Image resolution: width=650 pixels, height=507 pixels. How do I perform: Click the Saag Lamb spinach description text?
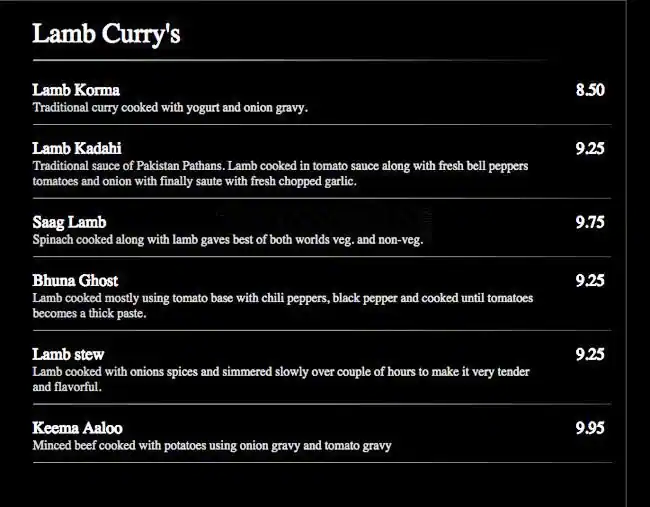227,240
